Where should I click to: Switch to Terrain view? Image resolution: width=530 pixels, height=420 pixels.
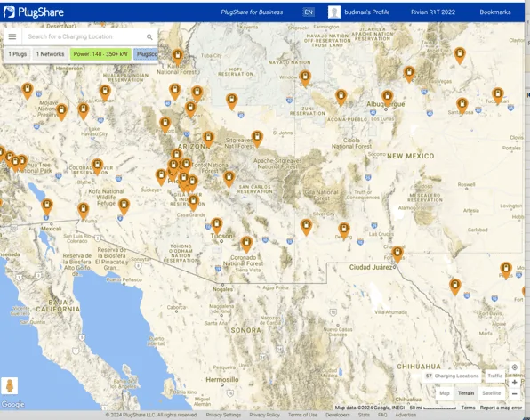(466, 393)
